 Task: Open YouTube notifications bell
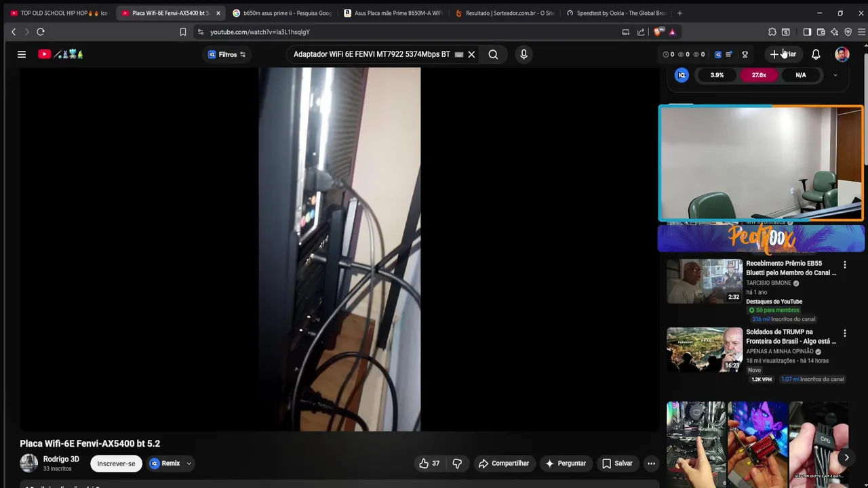[816, 54]
